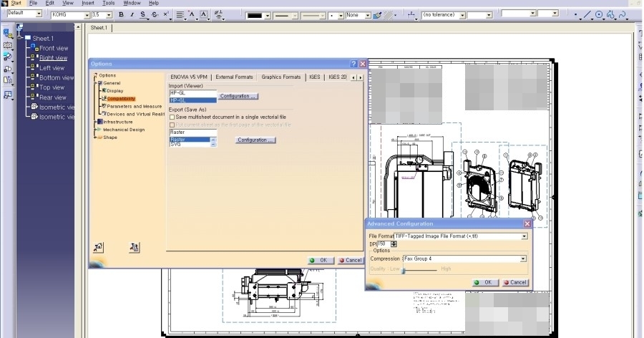
Task: Open the Tools menu
Action: [x=109, y=3]
